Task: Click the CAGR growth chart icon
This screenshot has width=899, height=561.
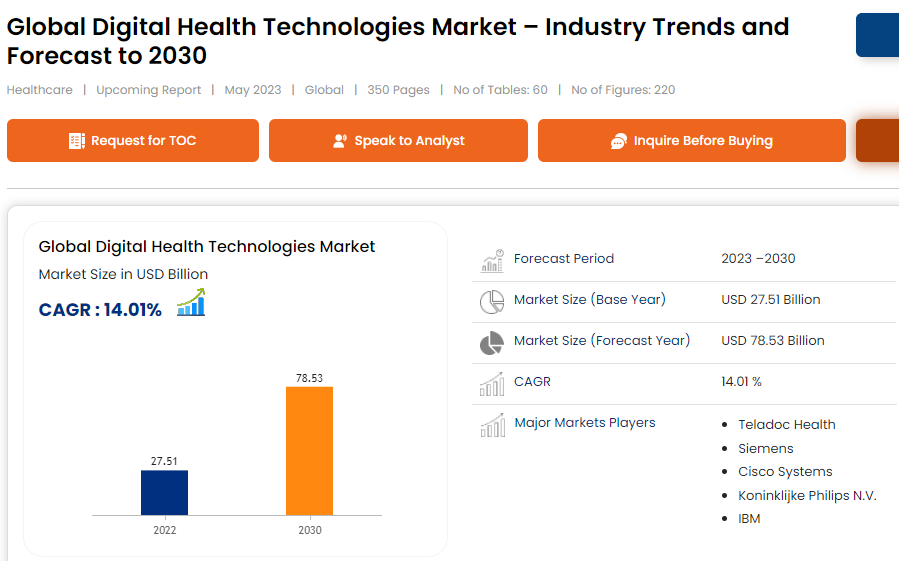Action: tap(191, 302)
